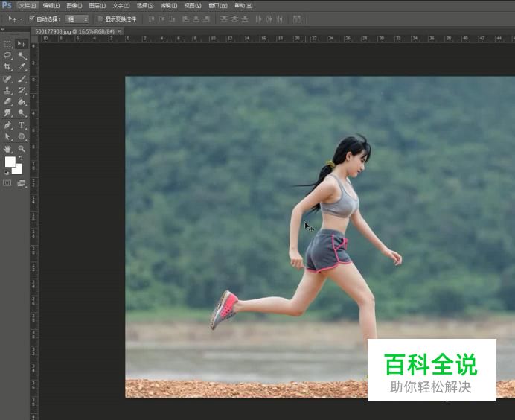Select the Hand tool
515x420 pixels.
pos(7,148)
